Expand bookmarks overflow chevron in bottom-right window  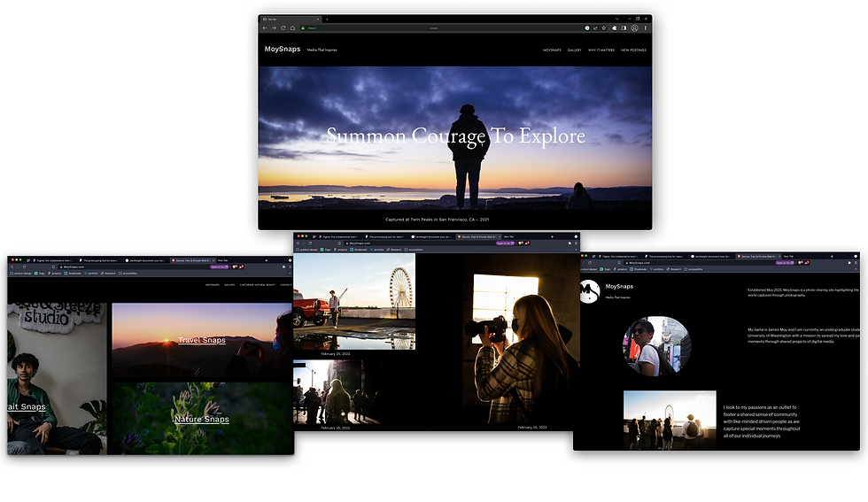coord(856,269)
